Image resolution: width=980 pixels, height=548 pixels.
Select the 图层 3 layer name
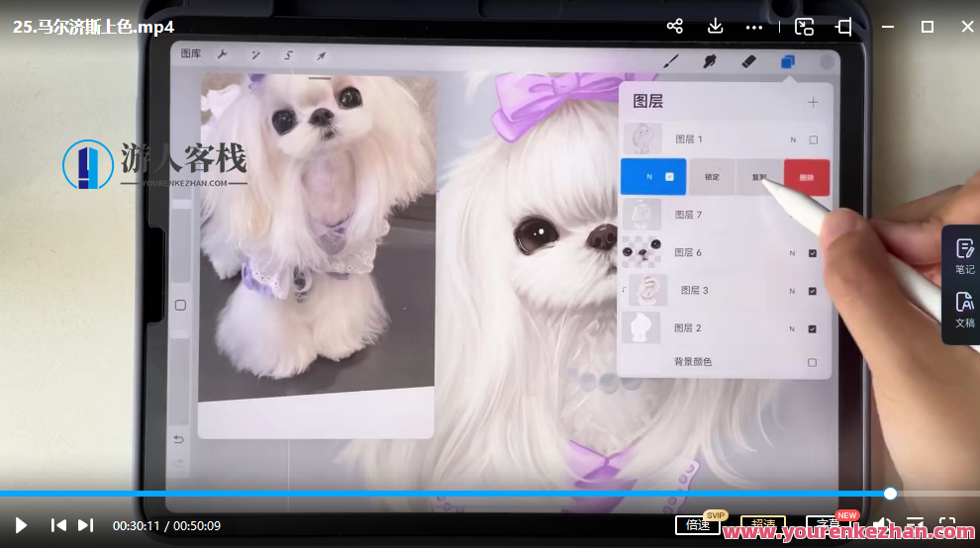(x=694, y=291)
